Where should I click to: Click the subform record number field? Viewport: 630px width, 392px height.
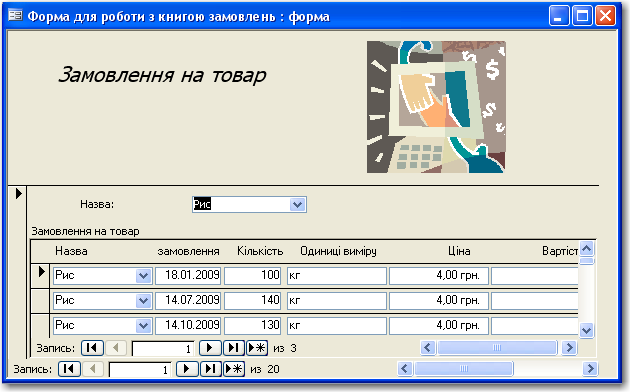click(x=163, y=349)
